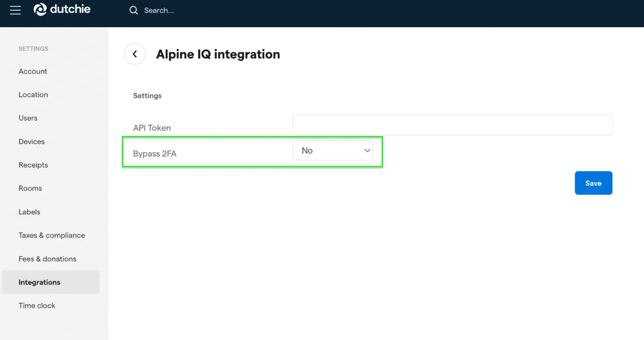The width and height of the screenshot is (644, 340).
Task: Go to Location settings
Action: coord(33,95)
